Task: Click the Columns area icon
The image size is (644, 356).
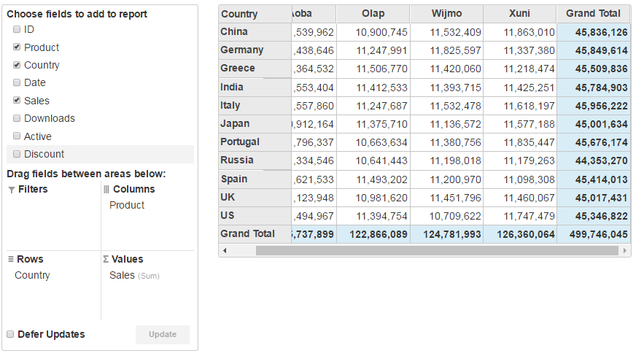Action: [106, 190]
